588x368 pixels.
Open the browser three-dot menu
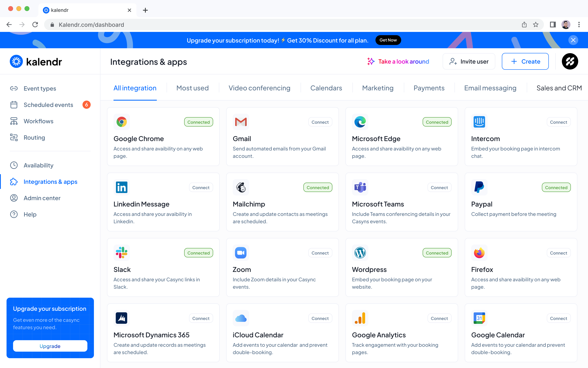[579, 25]
